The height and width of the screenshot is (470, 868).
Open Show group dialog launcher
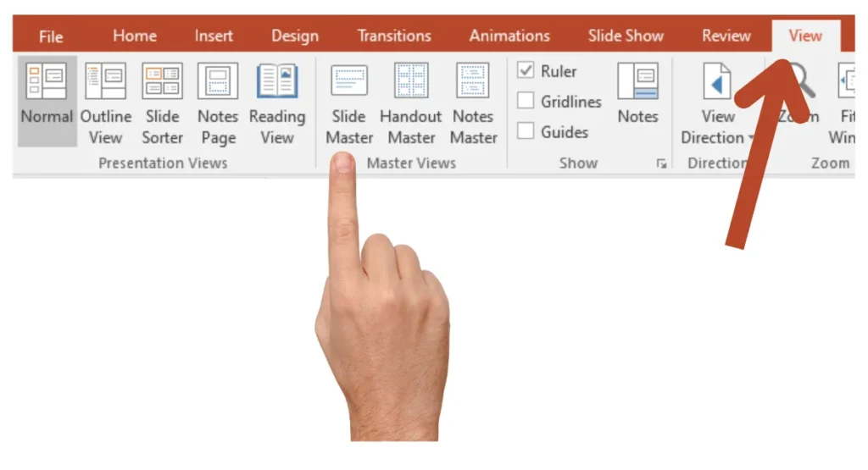(x=661, y=164)
